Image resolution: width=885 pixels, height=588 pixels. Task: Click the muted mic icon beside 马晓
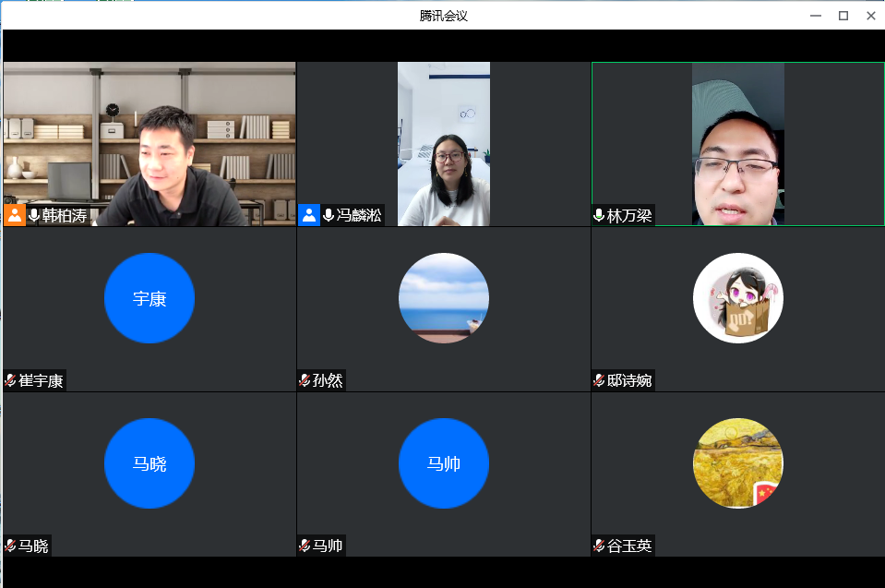click(x=10, y=546)
